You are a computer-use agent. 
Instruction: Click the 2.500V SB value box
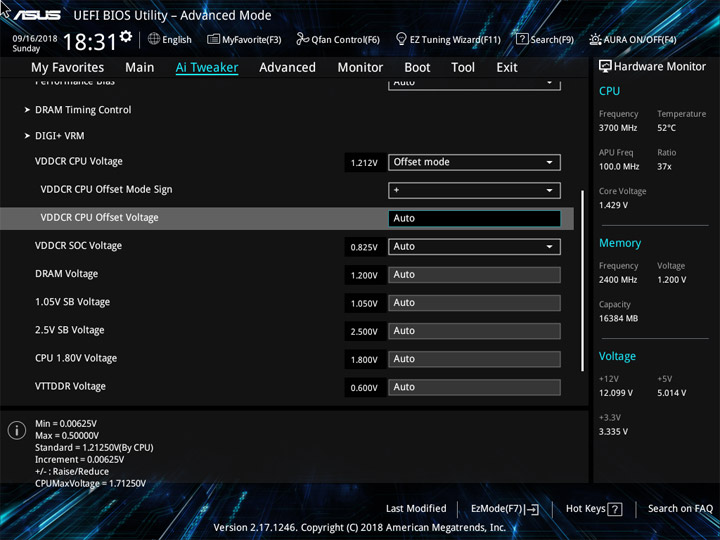(x=364, y=332)
